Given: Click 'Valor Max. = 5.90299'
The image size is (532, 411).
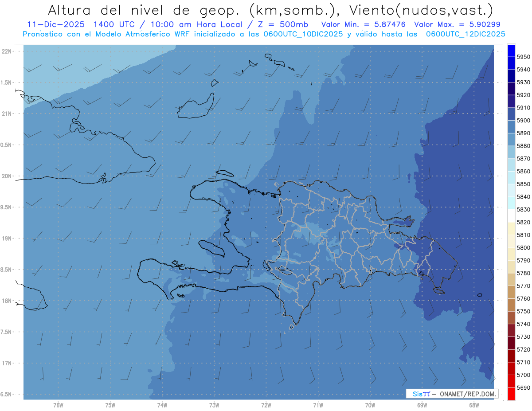Looking at the screenshot, I should click(457, 24).
